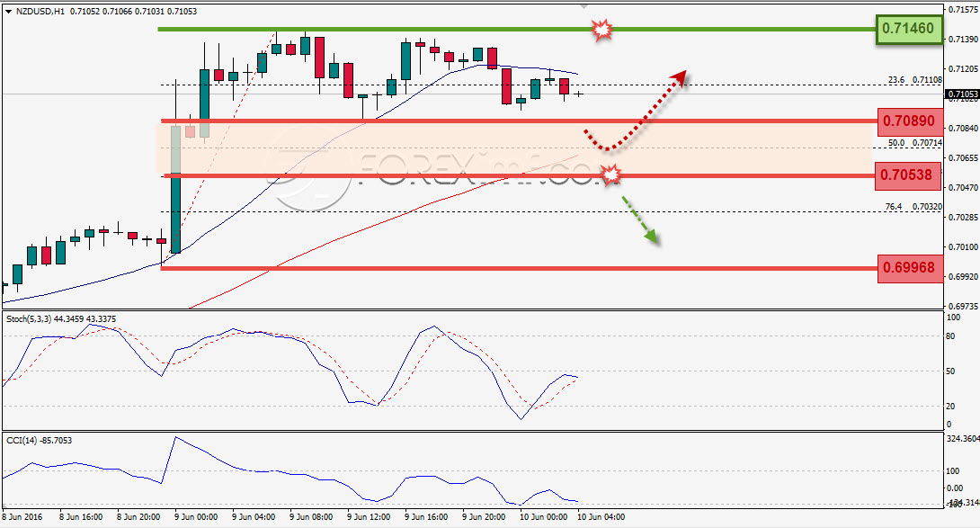Click the starburst marker on 0.70538 line

pos(610,175)
